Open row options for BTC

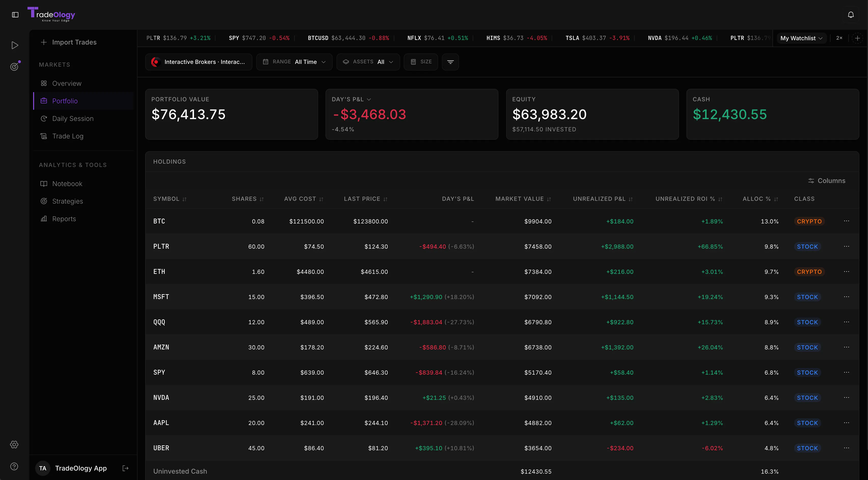(x=846, y=221)
